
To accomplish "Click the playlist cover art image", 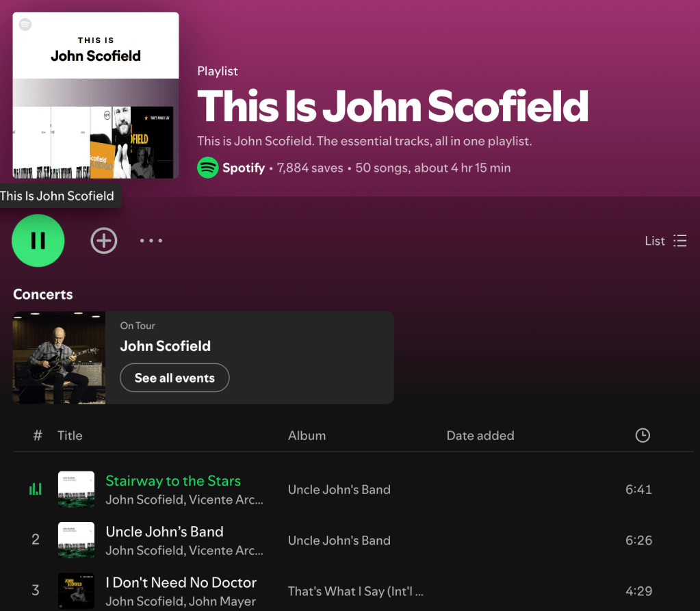I will click(96, 95).
